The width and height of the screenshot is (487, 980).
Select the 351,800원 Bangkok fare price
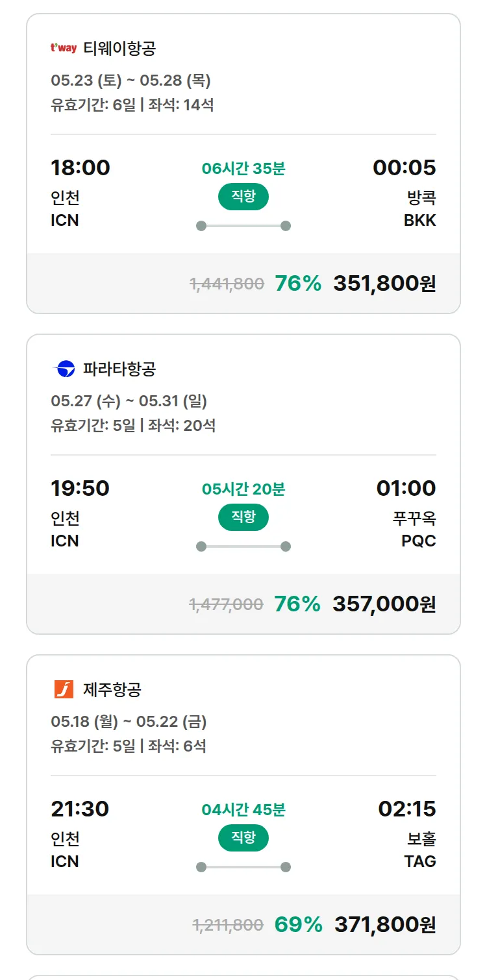coord(384,284)
